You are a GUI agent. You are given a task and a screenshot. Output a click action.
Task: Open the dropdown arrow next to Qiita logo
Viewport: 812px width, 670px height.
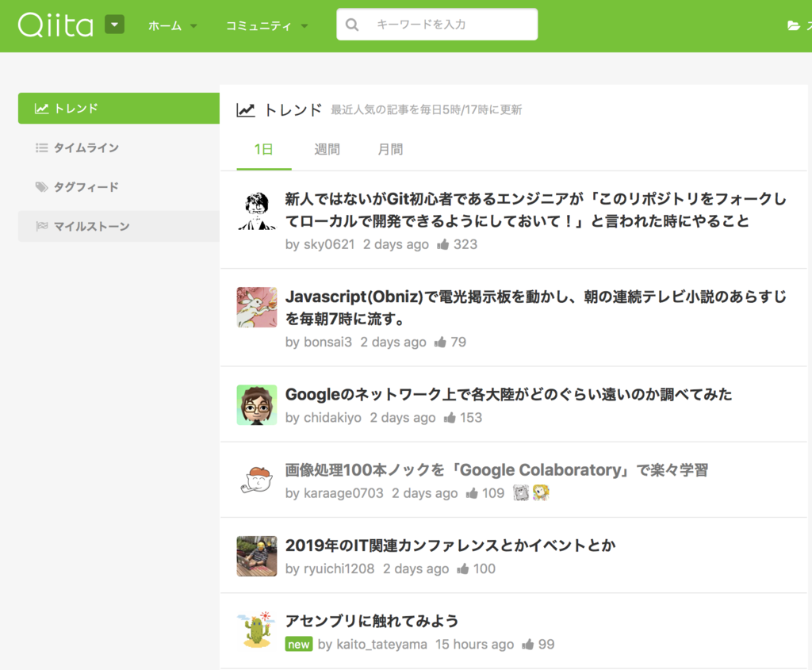pos(114,25)
